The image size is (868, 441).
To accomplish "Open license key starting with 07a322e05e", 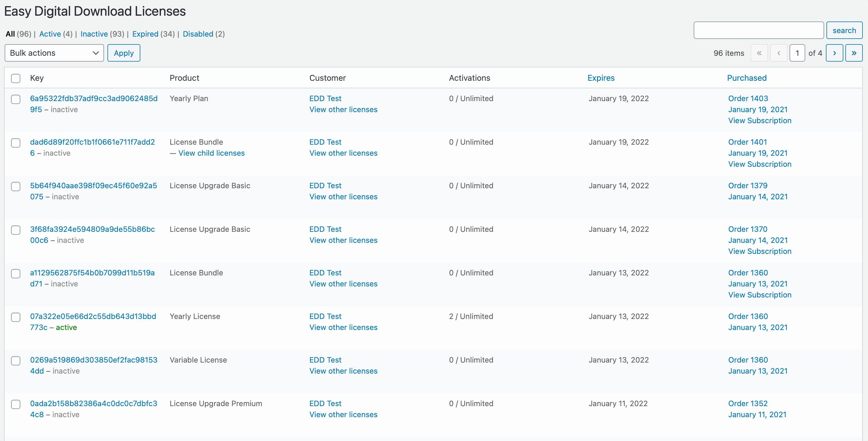I will (93, 316).
